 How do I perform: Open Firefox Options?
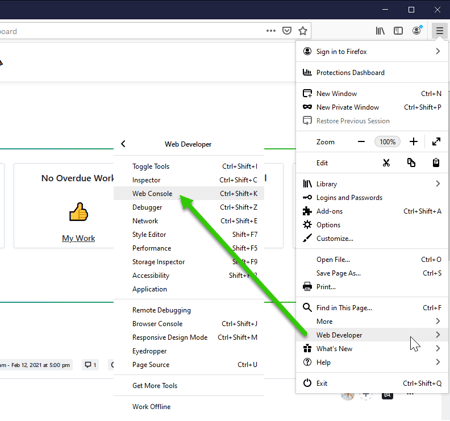click(372, 225)
